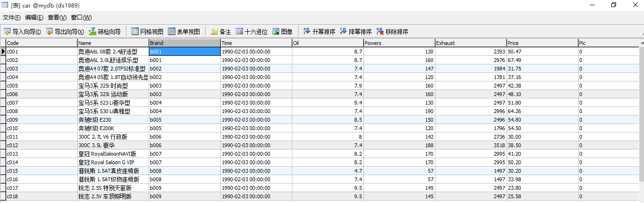Restore down the window
Screen dimensions: 644x203
(614, 5)
